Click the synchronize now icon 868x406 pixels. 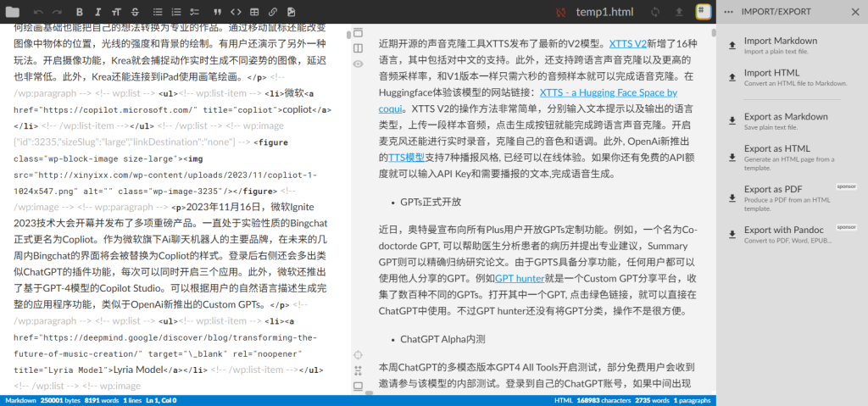tap(656, 12)
